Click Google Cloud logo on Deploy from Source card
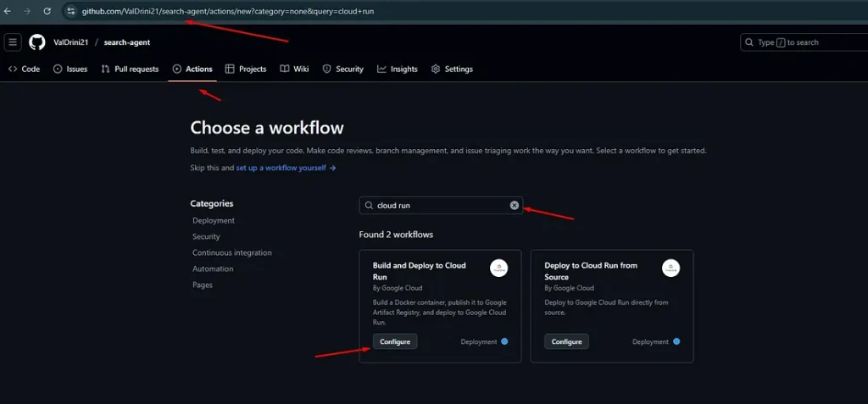868x404 pixels. pyautogui.click(x=670, y=268)
